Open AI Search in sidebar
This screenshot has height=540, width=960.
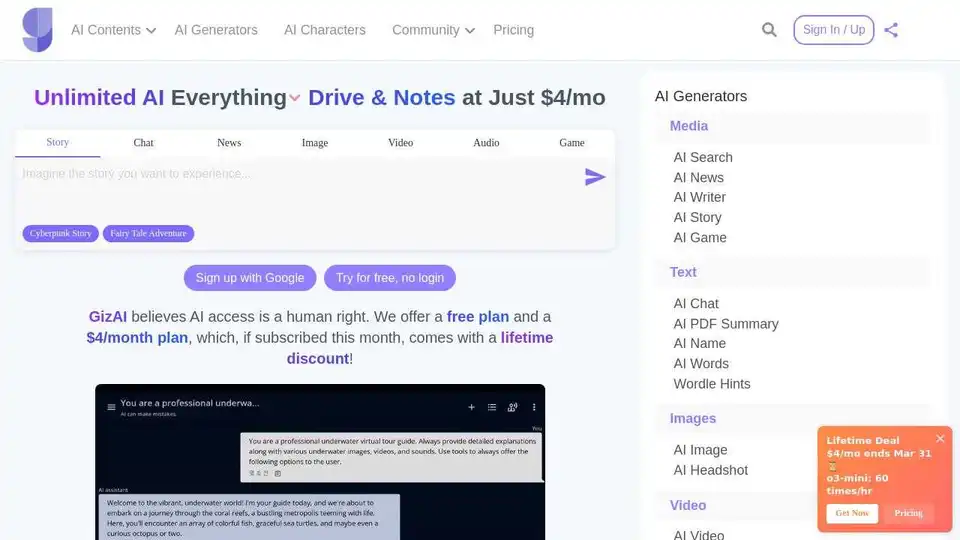703,157
